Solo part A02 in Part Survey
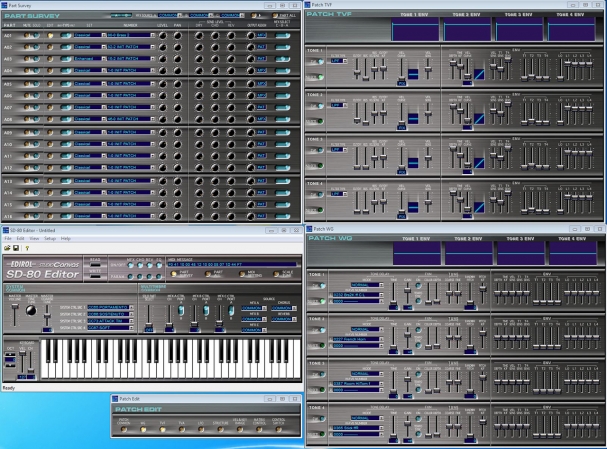The image size is (607, 449). (x=36, y=47)
